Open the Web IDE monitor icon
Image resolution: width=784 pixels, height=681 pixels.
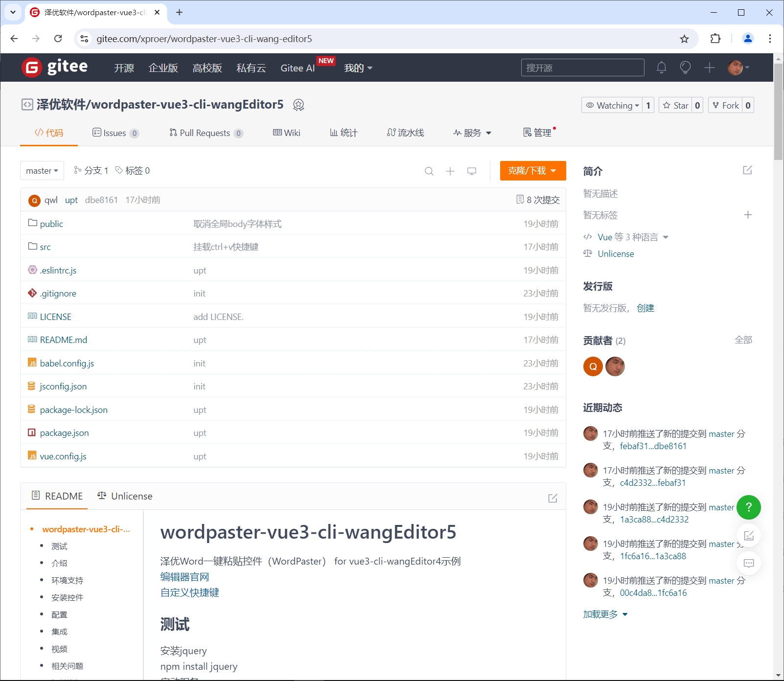pyautogui.click(x=472, y=171)
